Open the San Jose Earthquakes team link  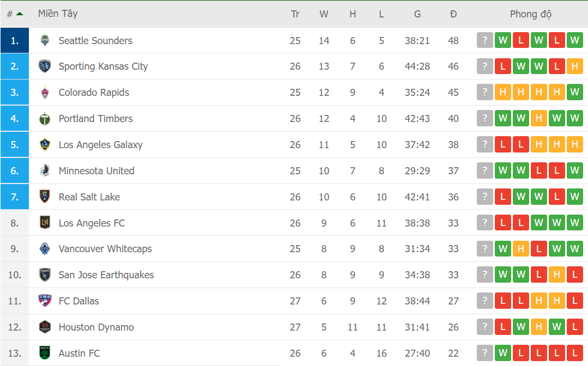pyautogui.click(x=106, y=275)
